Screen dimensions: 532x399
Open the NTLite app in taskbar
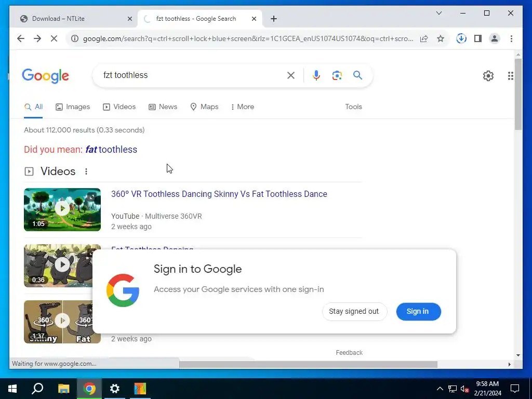[x=140, y=389]
